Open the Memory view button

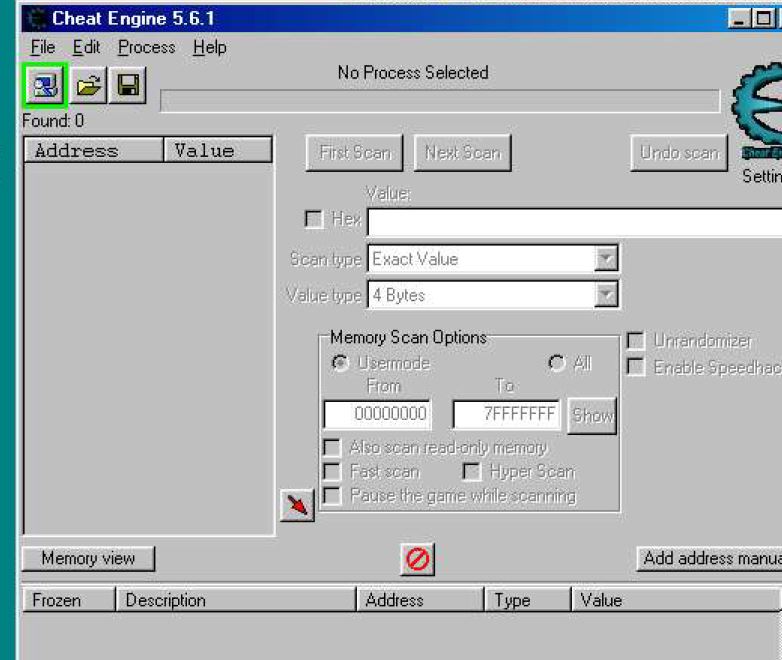[88, 558]
